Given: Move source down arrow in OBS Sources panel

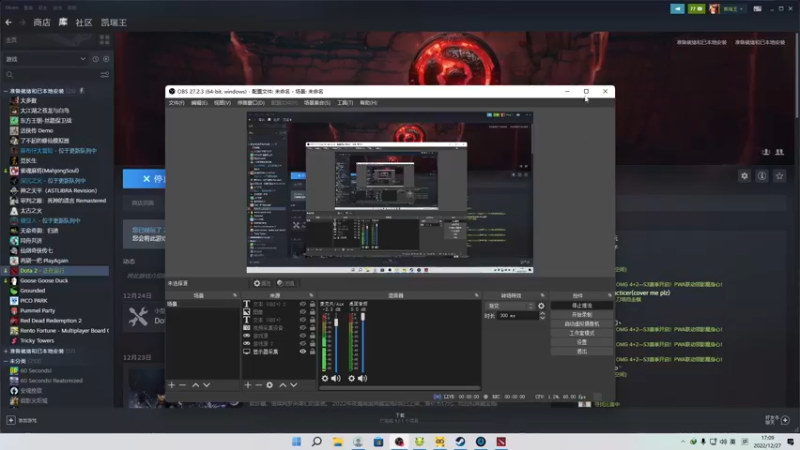Looking at the screenshot, I should 294,385.
